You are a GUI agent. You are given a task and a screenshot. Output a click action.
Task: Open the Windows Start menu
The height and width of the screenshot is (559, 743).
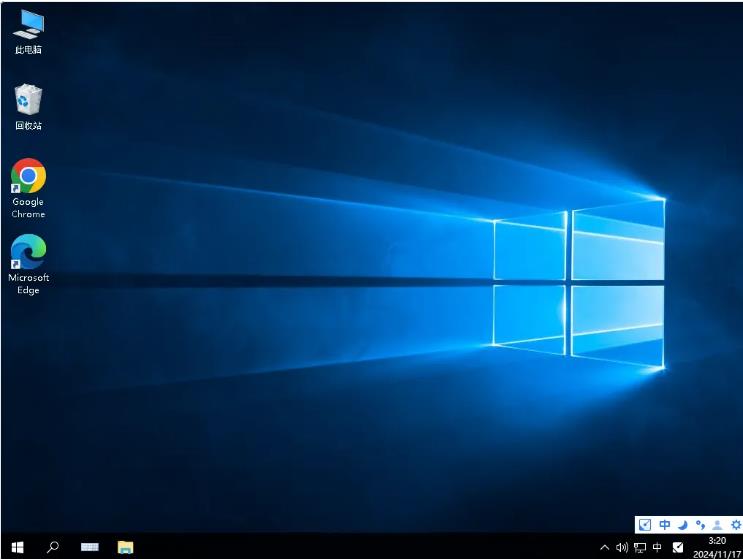pos(18,547)
